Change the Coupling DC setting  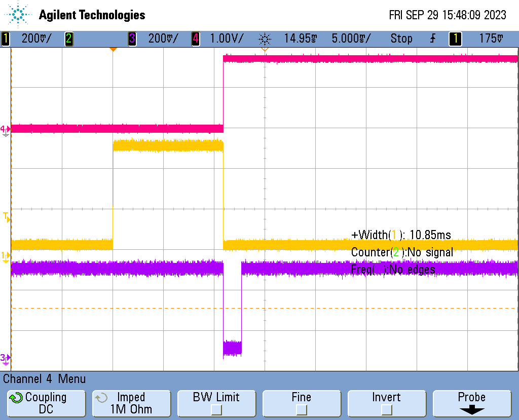pyautogui.click(x=46, y=403)
